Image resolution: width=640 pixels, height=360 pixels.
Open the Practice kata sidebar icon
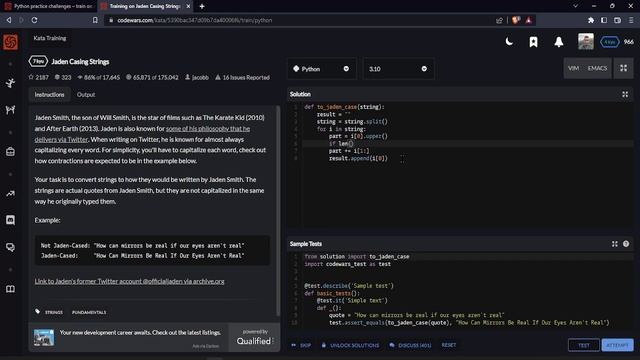pyautogui.click(x=11, y=83)
